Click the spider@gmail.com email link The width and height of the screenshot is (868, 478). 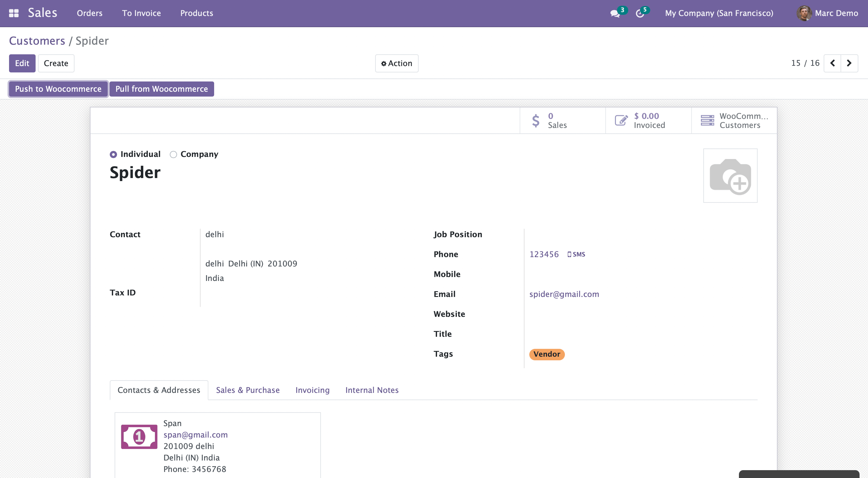pyautogui.click(x=564, y=294)
